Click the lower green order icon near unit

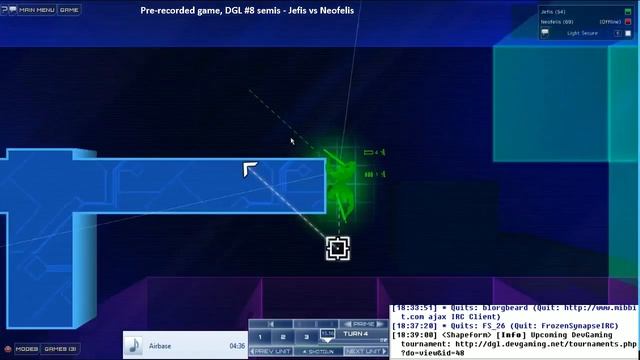pos(374,174)
